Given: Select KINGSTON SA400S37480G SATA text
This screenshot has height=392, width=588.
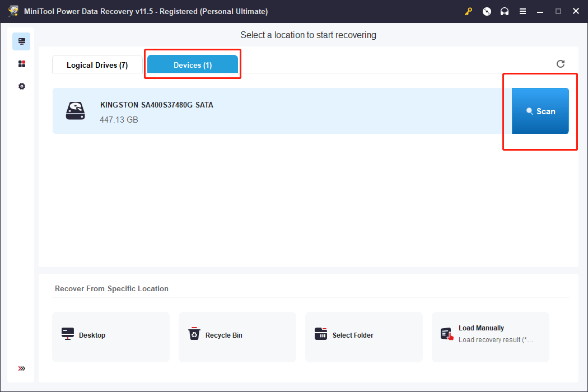Looking at the screenshot, I should pyautogui.click(x=156, y=105).
